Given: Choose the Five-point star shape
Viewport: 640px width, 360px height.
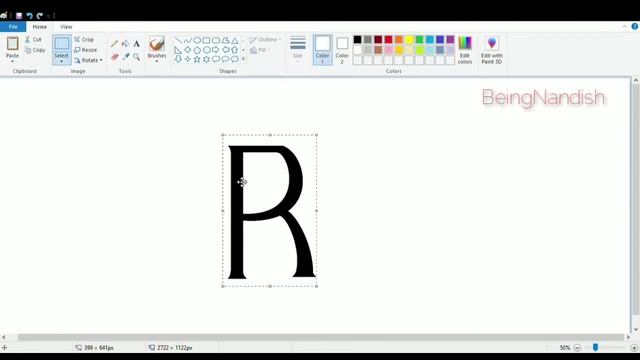Looking at the screenshot, I should (x=197, y=59).
